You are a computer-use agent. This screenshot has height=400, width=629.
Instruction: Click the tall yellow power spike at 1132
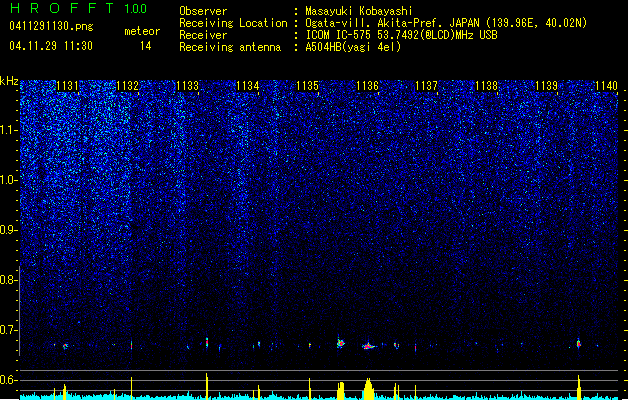132,388
